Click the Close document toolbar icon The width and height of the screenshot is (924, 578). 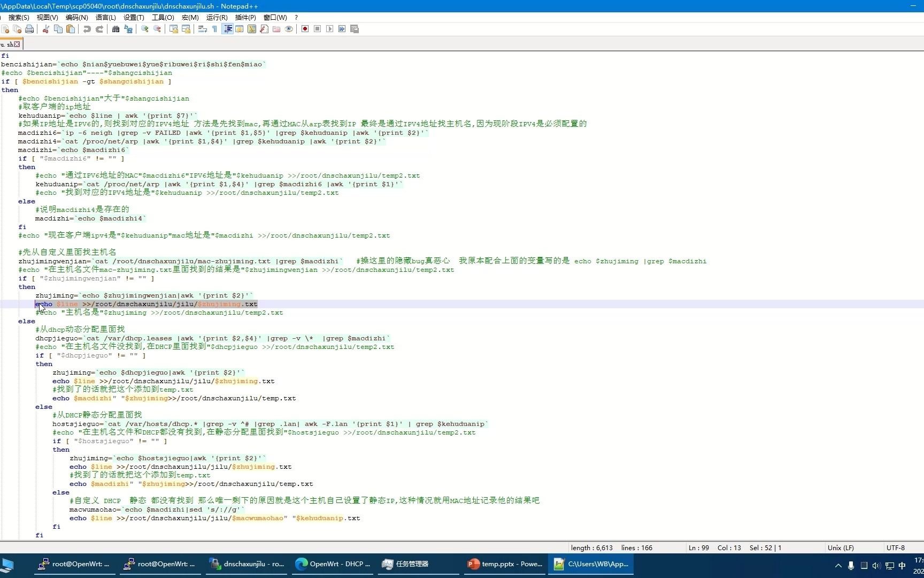point(5,29)
